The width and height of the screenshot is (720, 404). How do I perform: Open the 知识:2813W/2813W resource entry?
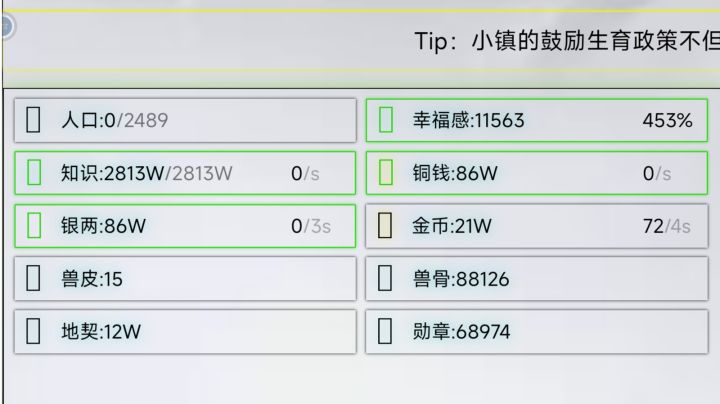click(146, 173)
